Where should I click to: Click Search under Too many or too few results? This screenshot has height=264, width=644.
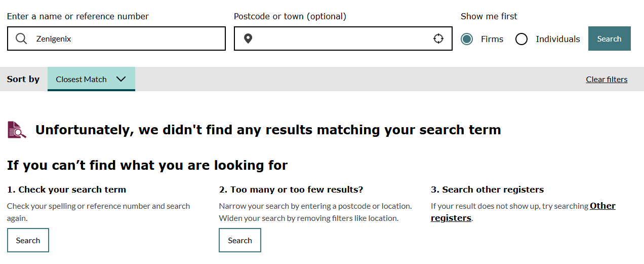(240, 240)
